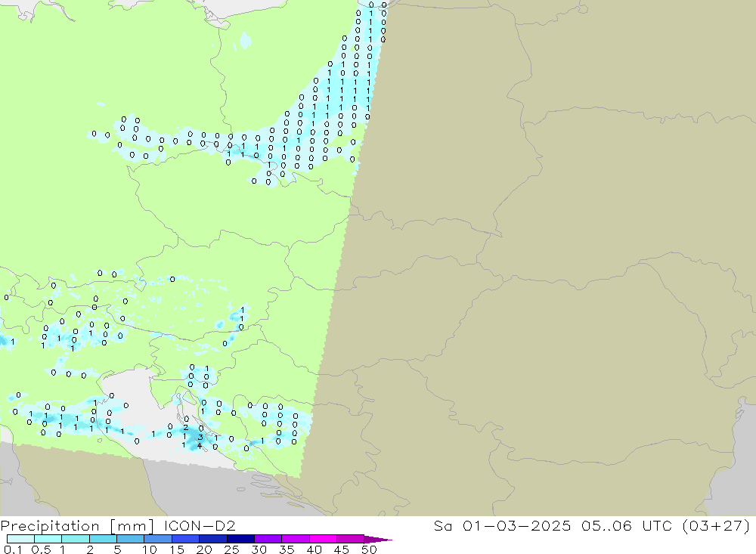
Task: Click the '0.1' legend value
Action: [x=13, y=549]
